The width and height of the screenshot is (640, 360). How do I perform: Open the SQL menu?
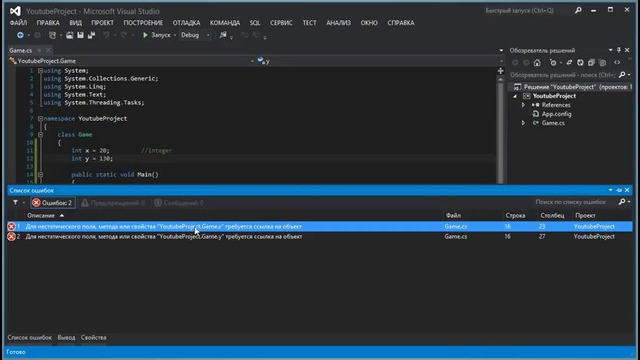click(x=255, y=23)
